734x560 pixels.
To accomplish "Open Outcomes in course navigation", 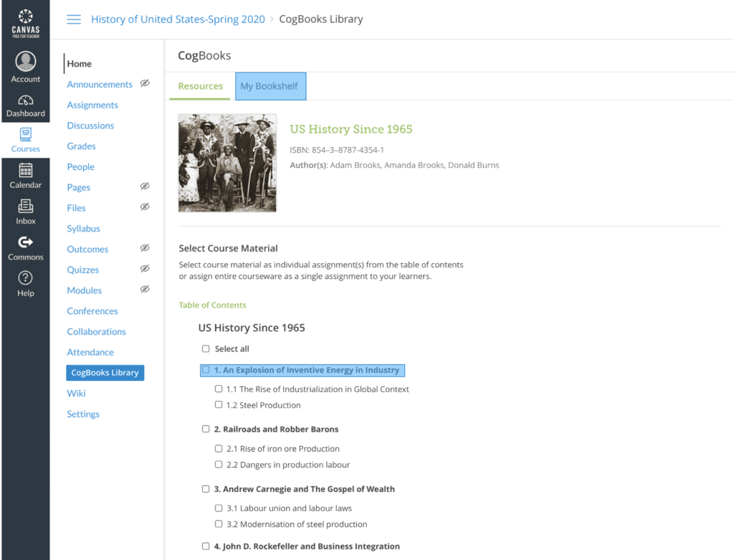I will pos(87,249).
